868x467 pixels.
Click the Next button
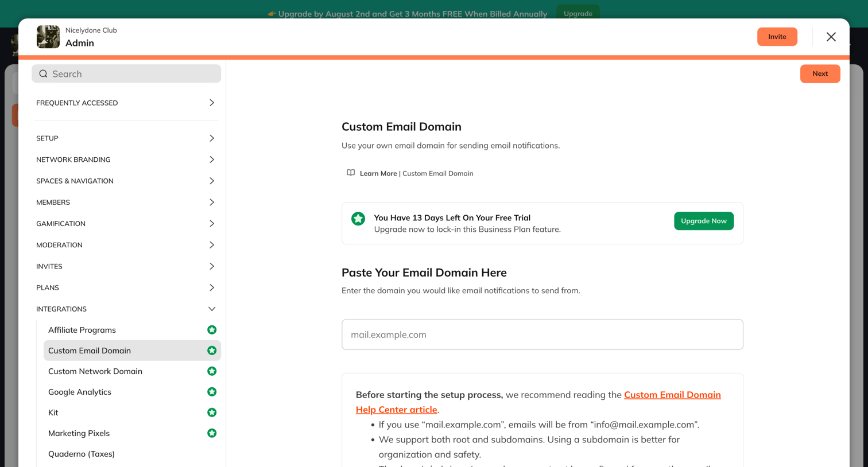coord(820,73)
